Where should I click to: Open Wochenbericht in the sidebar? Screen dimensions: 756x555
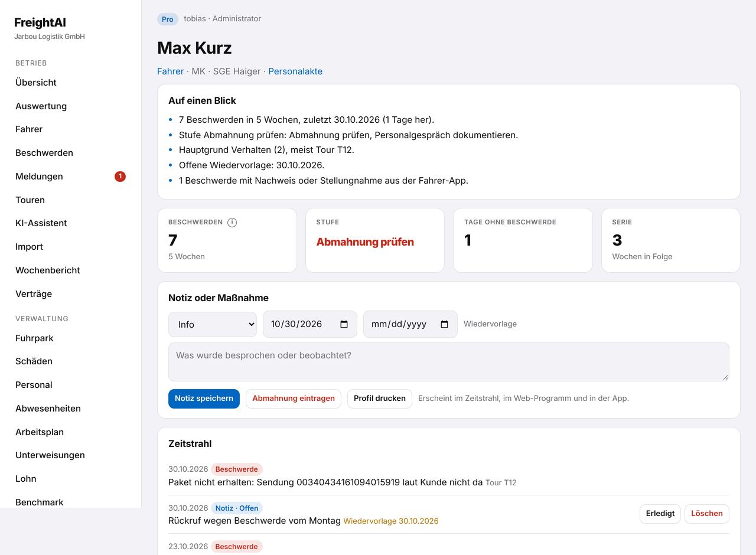tap(48, 270)
